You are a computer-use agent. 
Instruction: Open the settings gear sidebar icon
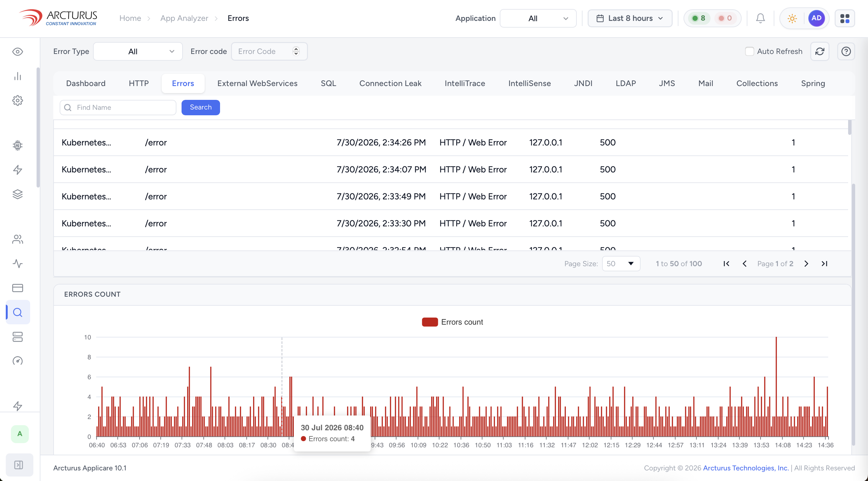tap(18, 101)
